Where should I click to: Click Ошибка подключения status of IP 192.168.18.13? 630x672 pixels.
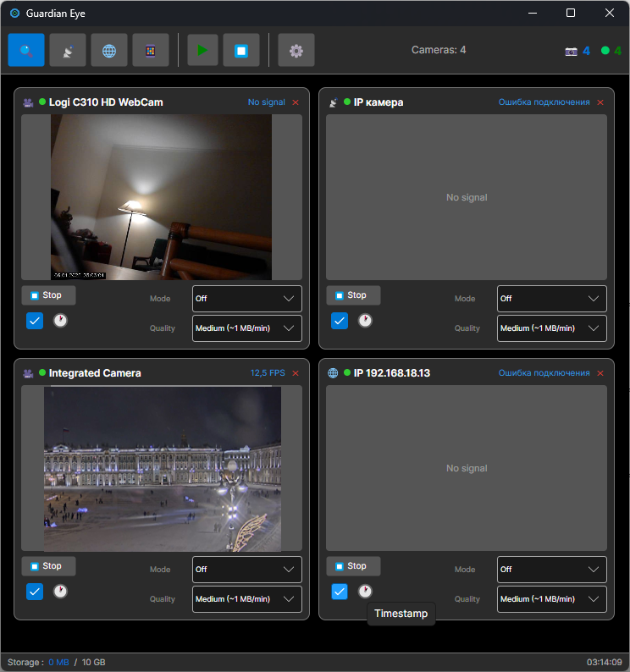(544, 373)
